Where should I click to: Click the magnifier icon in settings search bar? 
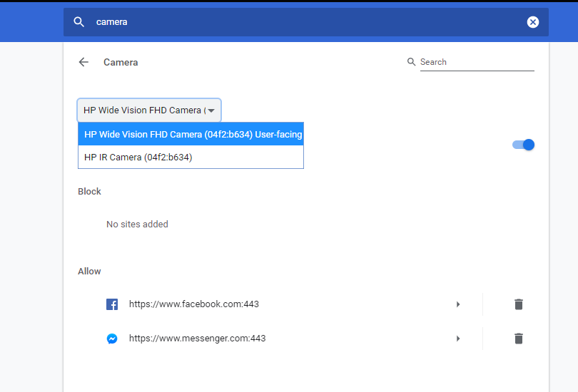[x=78, y=22]
